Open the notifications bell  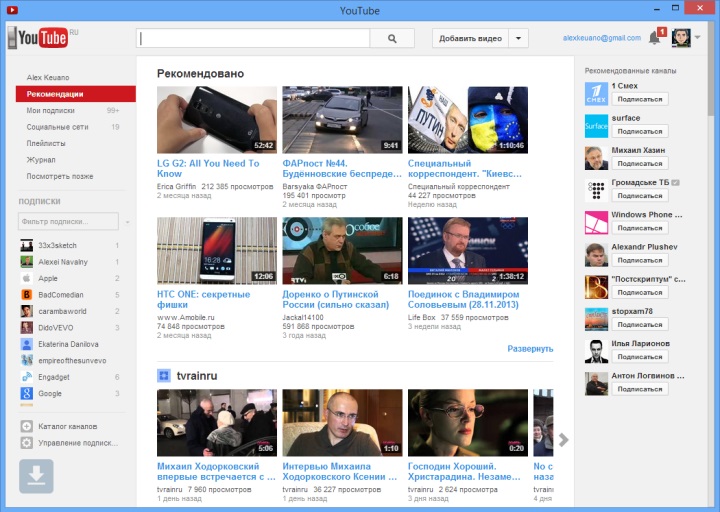point(655,38)
